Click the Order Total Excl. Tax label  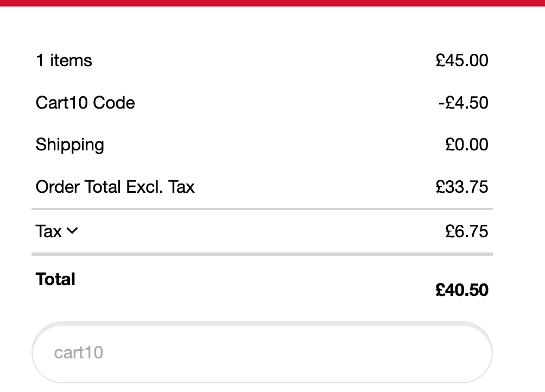pyautogui.click(x=115, y=187)
